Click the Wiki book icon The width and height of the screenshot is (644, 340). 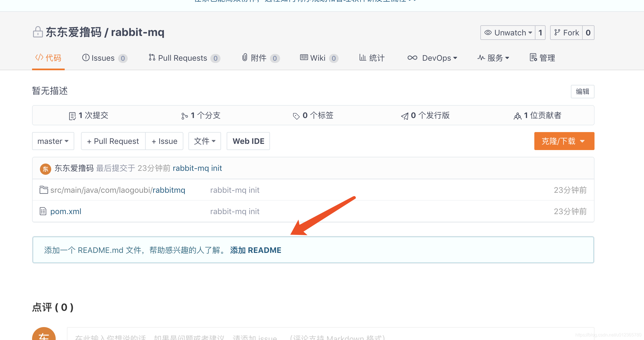tap(304, 57)
